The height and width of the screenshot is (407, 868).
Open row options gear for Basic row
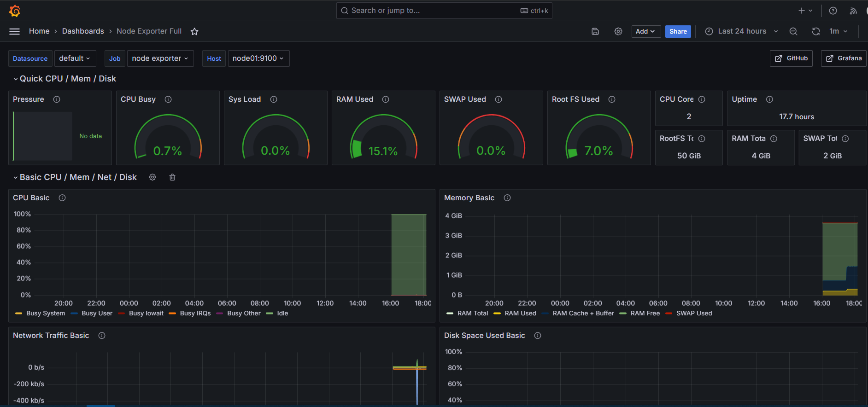tap(152, 177)
